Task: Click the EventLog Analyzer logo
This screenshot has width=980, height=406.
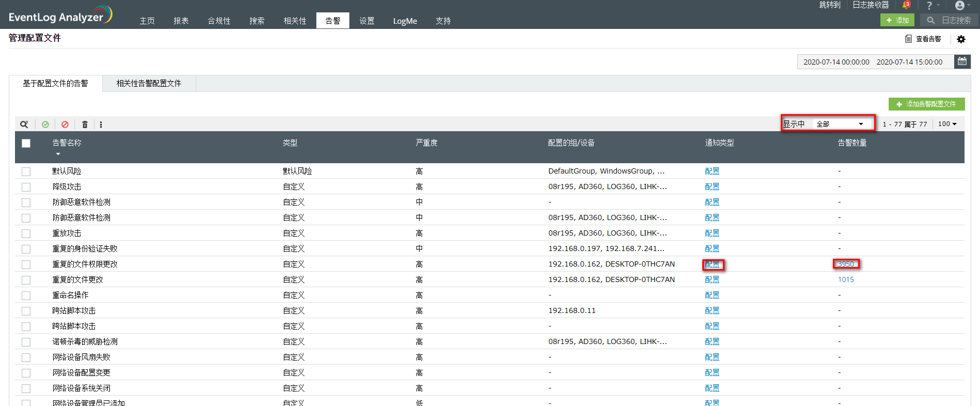Action: 60,14
